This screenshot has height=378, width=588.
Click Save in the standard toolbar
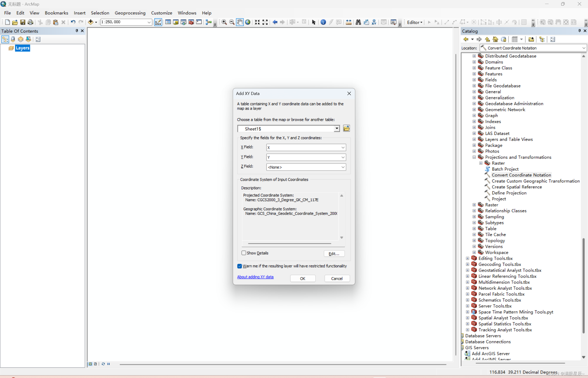[x=23, y=22]
